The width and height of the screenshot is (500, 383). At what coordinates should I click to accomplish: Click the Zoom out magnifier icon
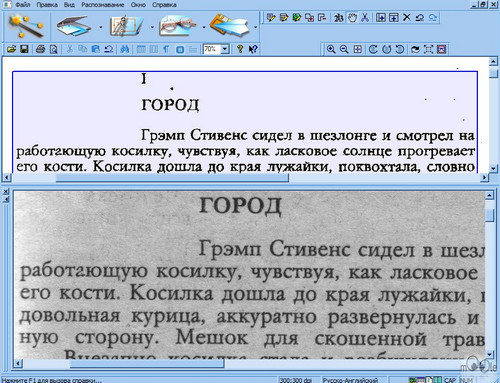point(344,49)
